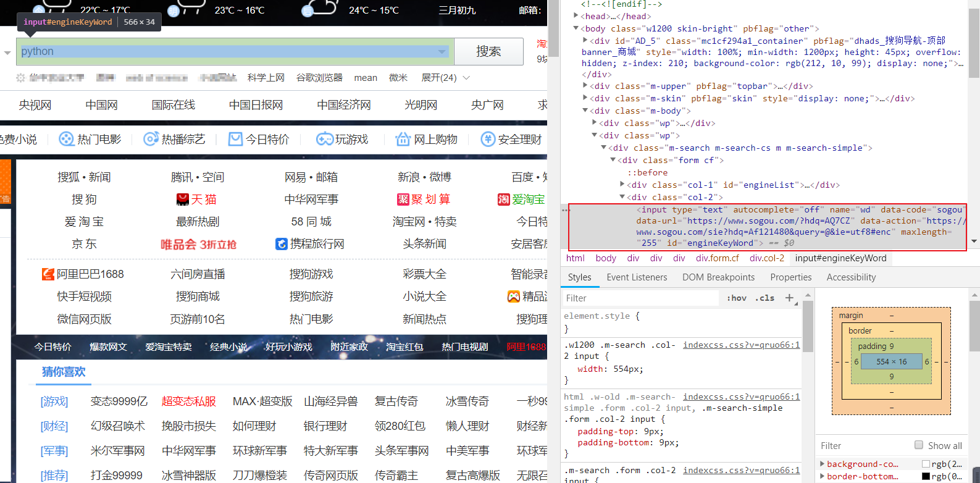Screen dimensions: 980x483
Task: Open the first indexcss.css?v=qruo66:1 source link
Action: pyautogui.click(x=741, y=345)
